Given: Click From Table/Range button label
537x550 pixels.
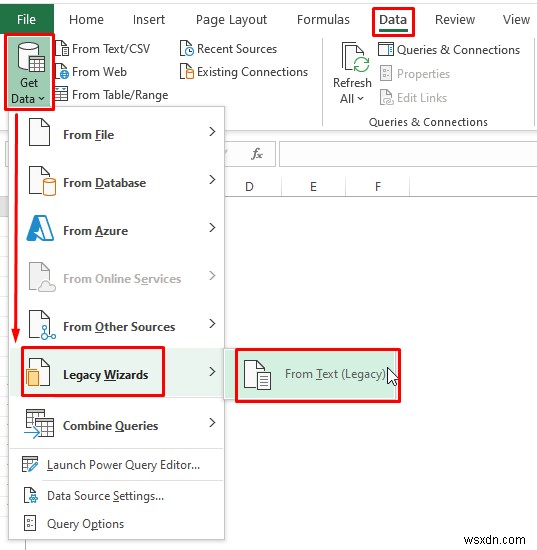Looking at the screenshot, I should (120, 95).
